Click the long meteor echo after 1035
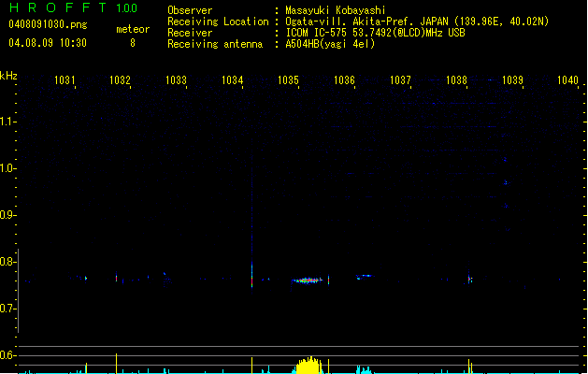The width and height of the screenshot is (588, 374). [x=308, y=280]
